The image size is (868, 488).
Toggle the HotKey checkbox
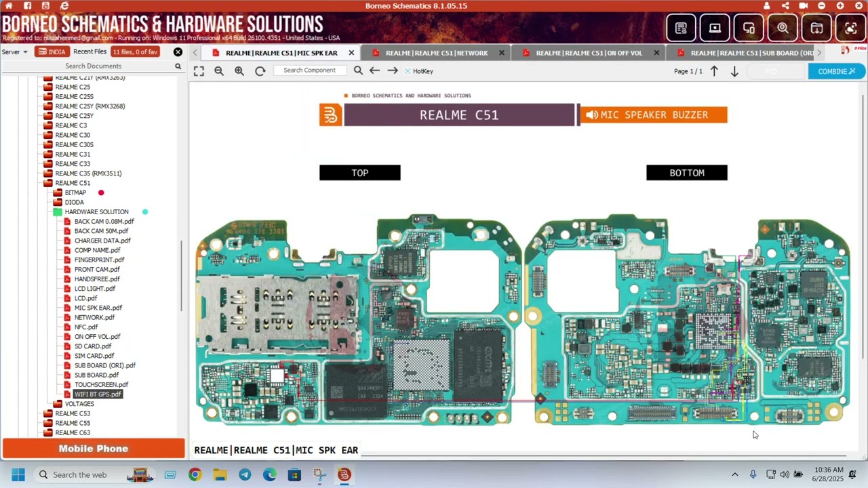[x=408, y=71]
